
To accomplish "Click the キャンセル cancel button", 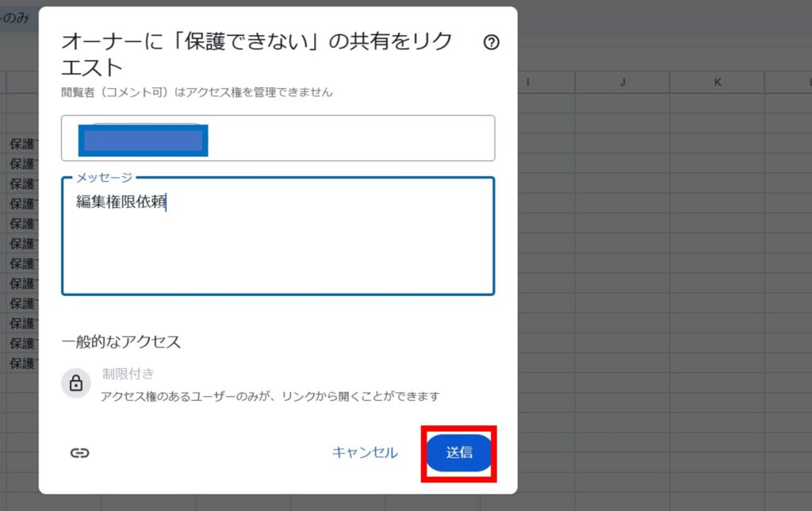I will (365, 453).
